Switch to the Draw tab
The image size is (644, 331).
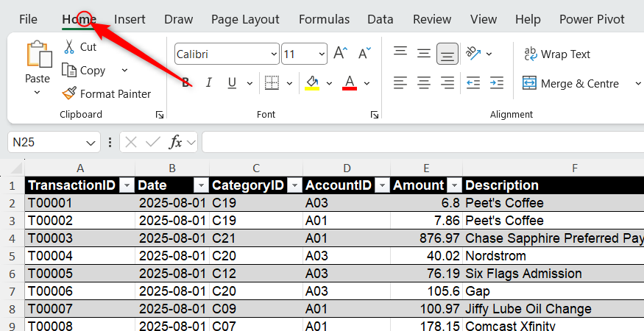pos(179,19)
